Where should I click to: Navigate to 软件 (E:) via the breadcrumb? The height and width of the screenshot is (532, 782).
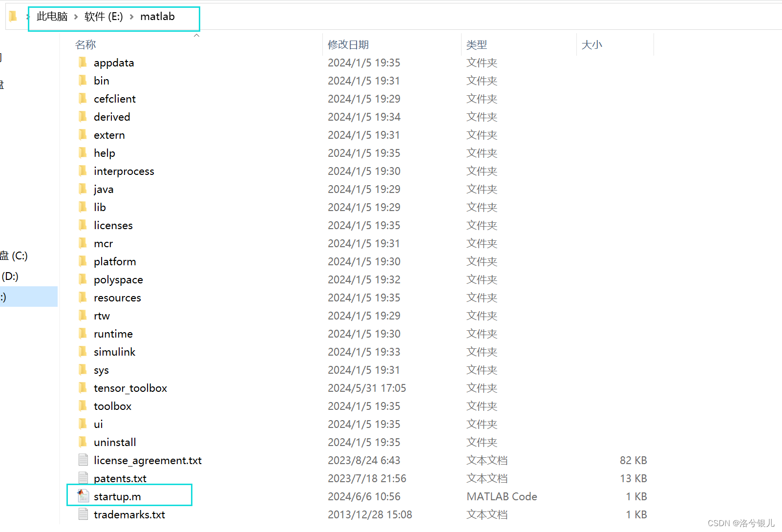[x=104, y=16]
